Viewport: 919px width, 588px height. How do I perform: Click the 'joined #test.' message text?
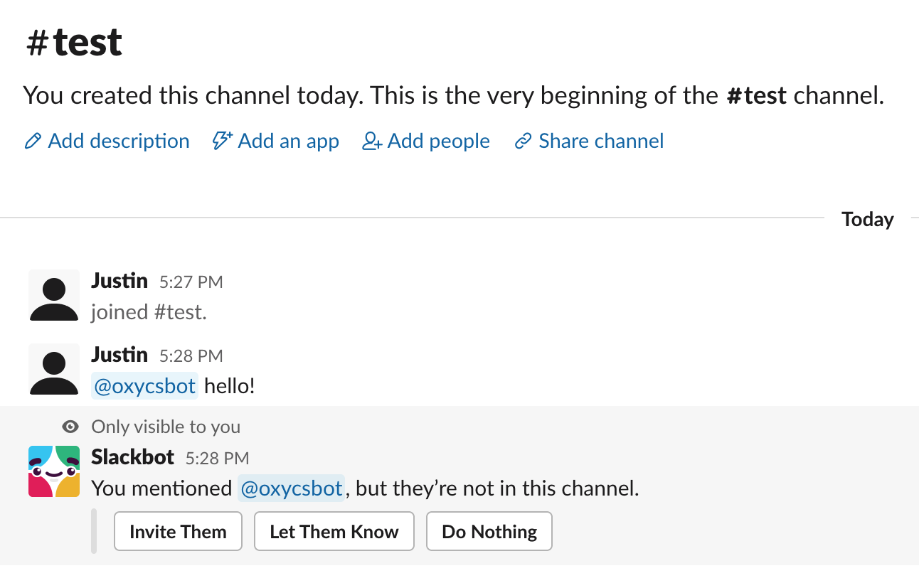(149, 312)
